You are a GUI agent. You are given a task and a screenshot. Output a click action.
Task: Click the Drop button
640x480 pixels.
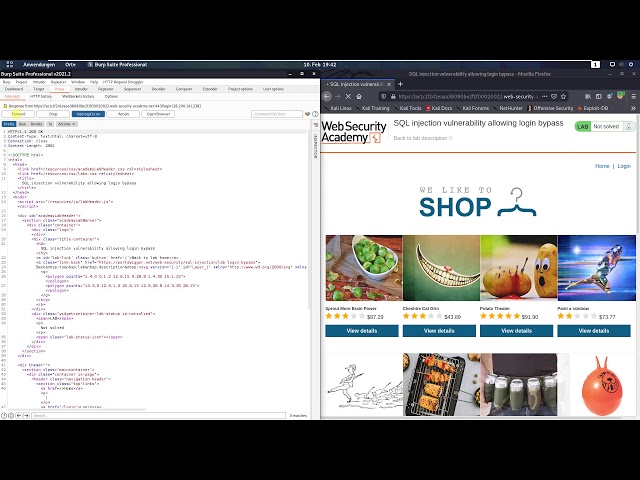pyautogui.click(x=53, y=114)
